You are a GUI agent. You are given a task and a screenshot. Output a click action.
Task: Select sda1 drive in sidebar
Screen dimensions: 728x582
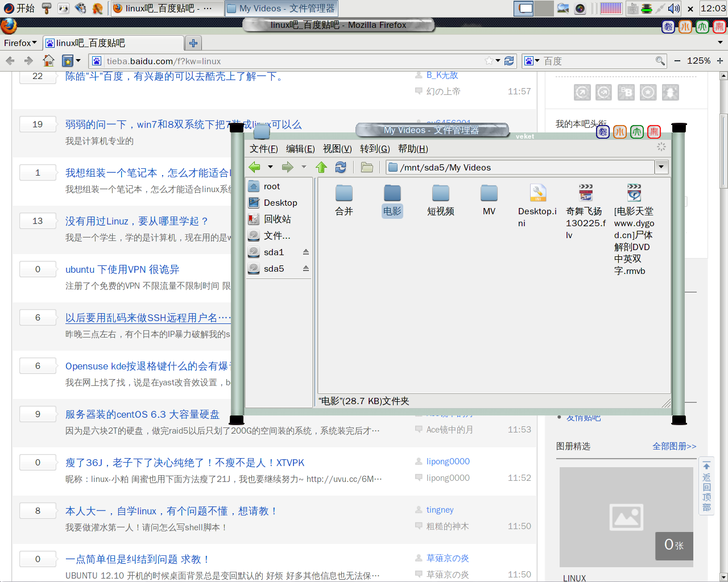274,252
